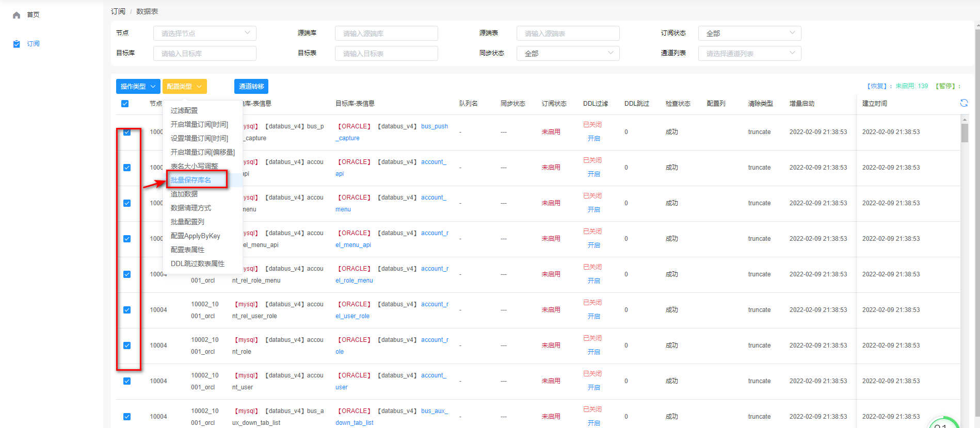Select 批量保存库名 from the menu
The width and height of the screenshot is (980, 428).
[191, 180]
